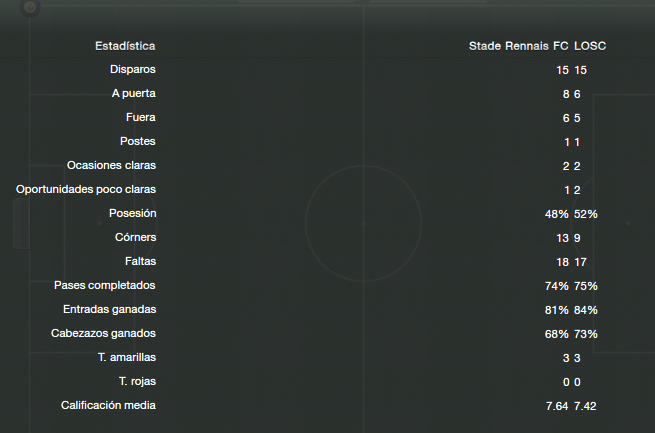Select the Stade Rennais FC column header
655x433 pixels.
(x=518, y=46)
